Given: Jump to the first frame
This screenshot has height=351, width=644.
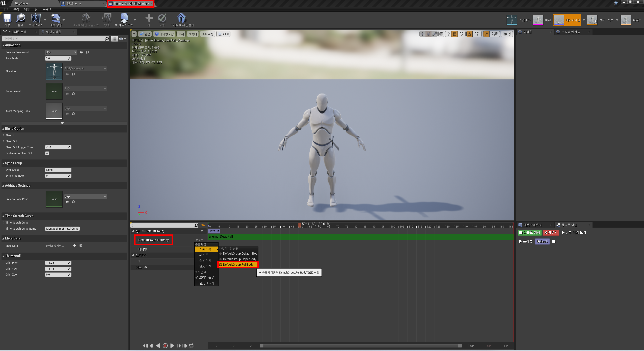Looking at the screenshot, I should [145, 345].
